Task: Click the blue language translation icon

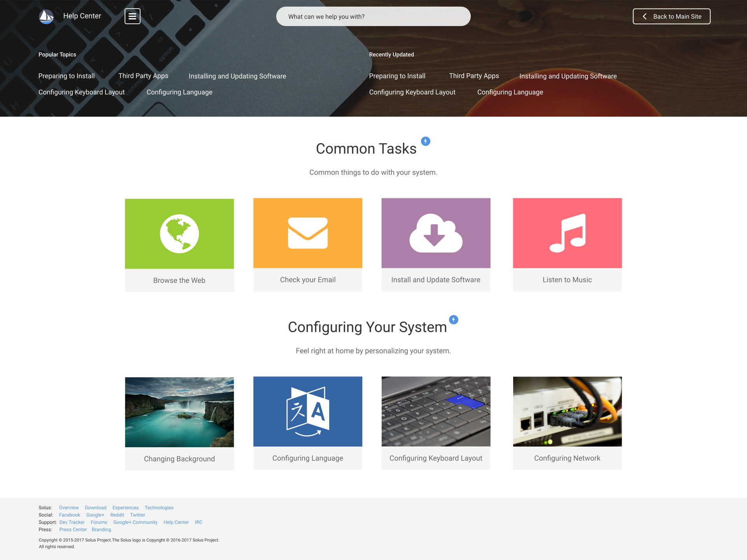Action: click(x=308, y=411)
